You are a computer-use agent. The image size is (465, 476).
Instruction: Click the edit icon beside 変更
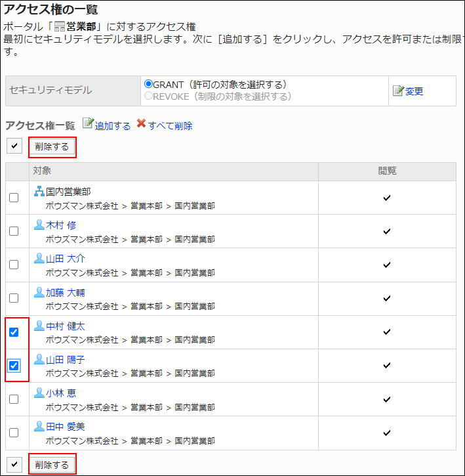(398, 91)
